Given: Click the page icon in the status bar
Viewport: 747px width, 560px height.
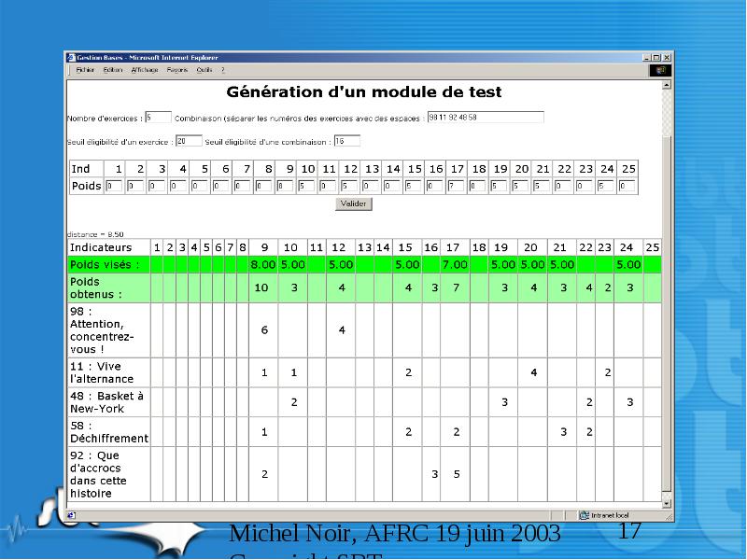Looking at the screenshot, I should tap(71, 515).
